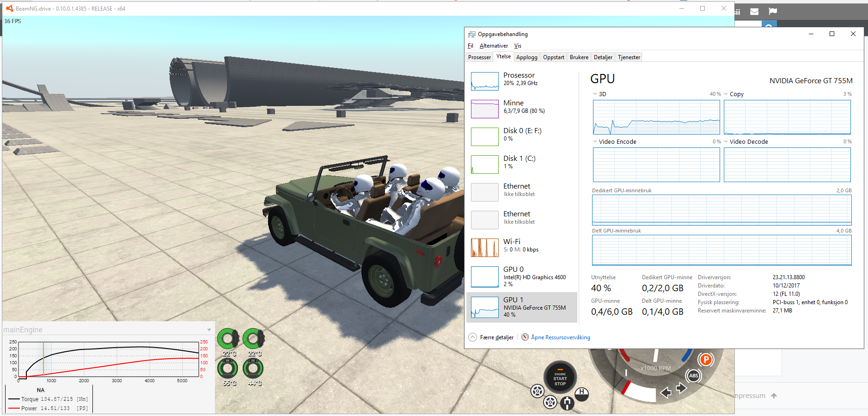The image size is (868, 416).
Task: Click the Dedikert GPU-minne 0,2/2,0 GB value
Action: tap(663, 288)
